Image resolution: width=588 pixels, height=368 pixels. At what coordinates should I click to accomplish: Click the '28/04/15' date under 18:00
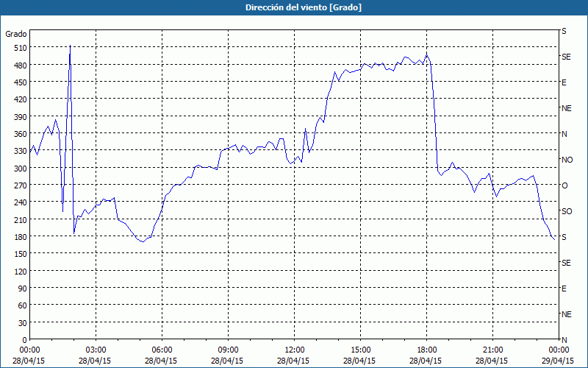[x=426, y=361]
